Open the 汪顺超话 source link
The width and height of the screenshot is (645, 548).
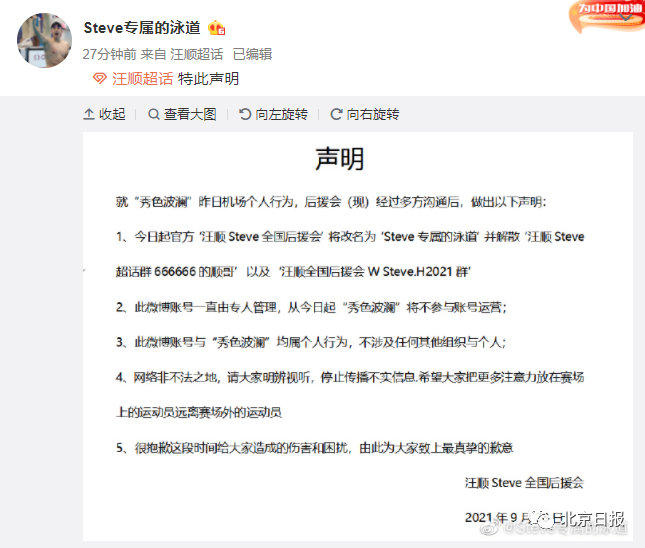point(197,54)
